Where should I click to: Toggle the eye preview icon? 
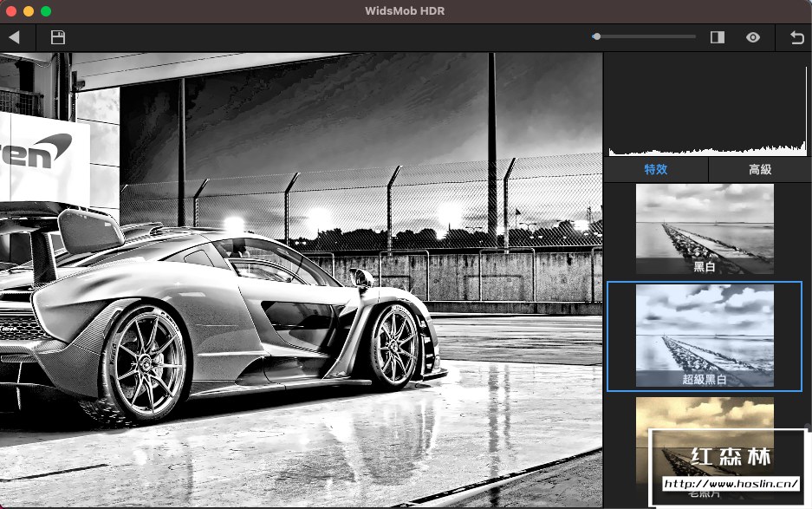point(753,37)
